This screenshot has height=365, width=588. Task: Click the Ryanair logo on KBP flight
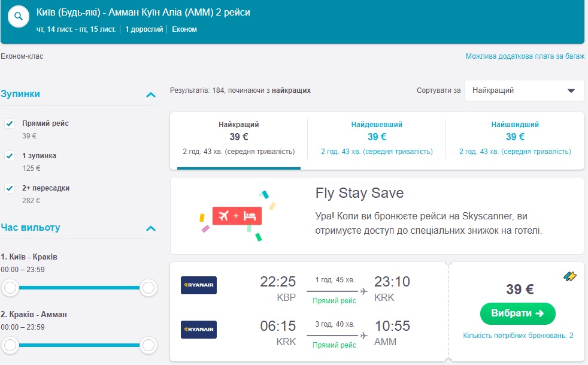[199, 285]
